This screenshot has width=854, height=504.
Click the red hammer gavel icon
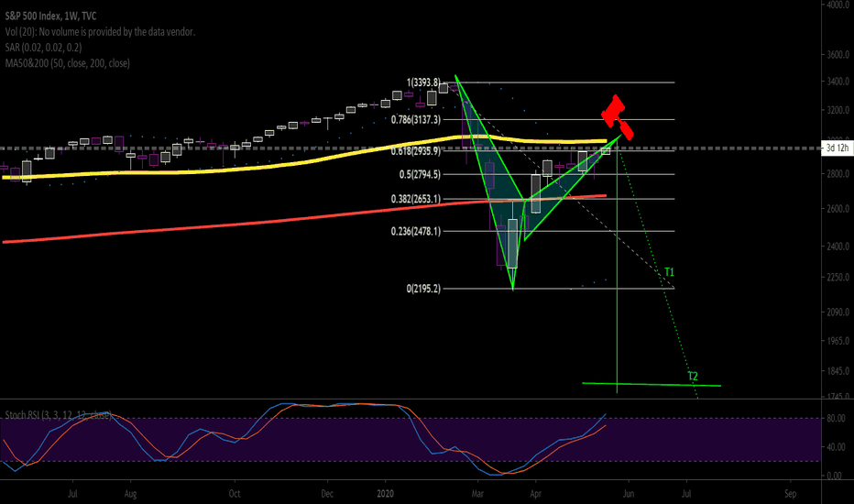coord(617,117)
